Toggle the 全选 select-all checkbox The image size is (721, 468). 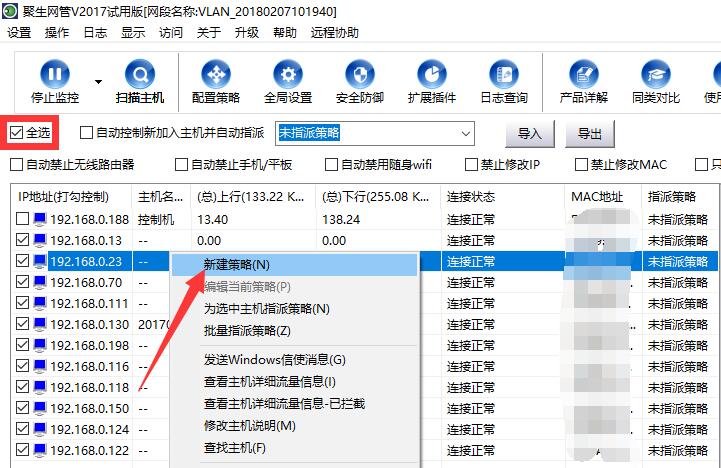tap(16, 133)
